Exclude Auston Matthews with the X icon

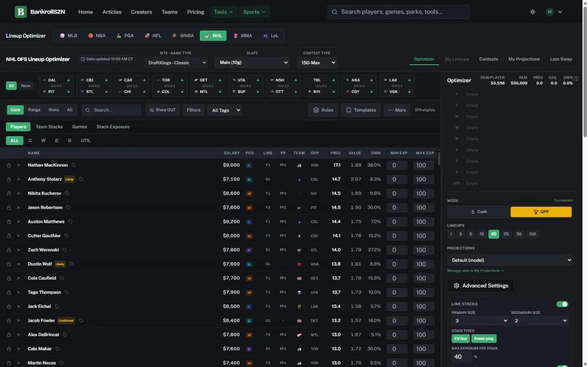(x=19, y=222)
